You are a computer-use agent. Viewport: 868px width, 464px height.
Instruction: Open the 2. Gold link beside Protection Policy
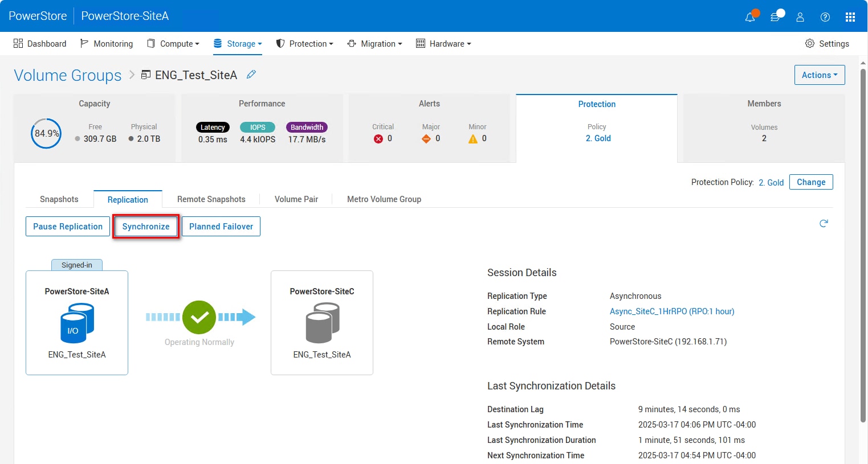click(771, 182)
